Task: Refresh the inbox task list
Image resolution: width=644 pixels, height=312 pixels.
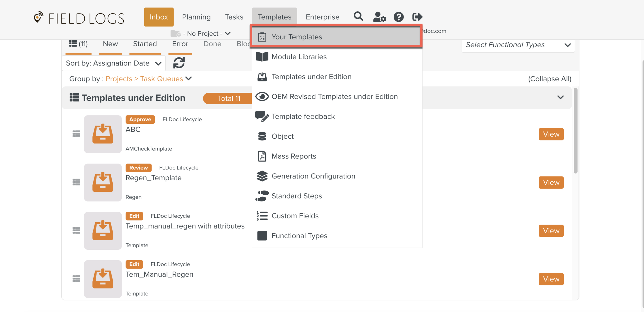Action: pos(179,63)
